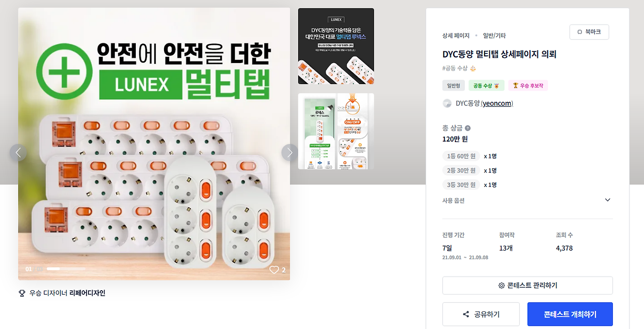Toggle the 북마크 bookmark button
Screen dimensions: 644x329
click(589, 32)
